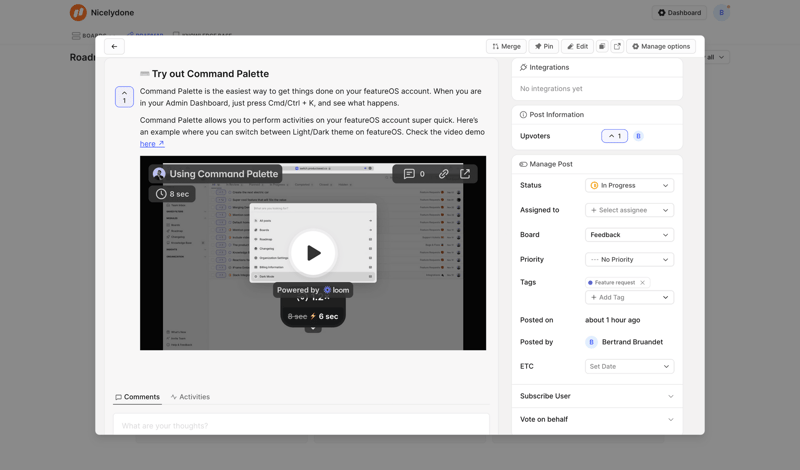This screenshot has width=800, height=470.
Task: Upvote the post using arrow beside description
Action: [124, 97]
